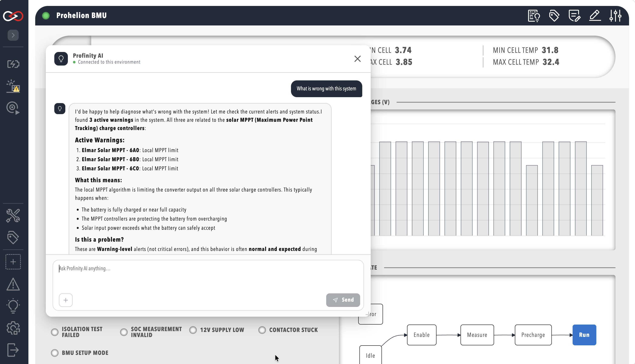Click the pencil edit icon in header

click(595, 16)
